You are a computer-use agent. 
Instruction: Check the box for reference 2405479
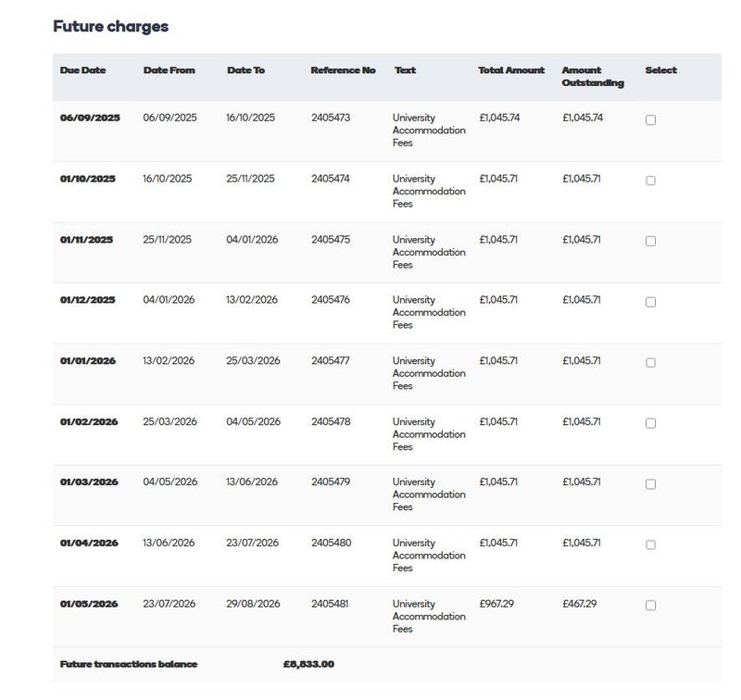coord(650,484)
